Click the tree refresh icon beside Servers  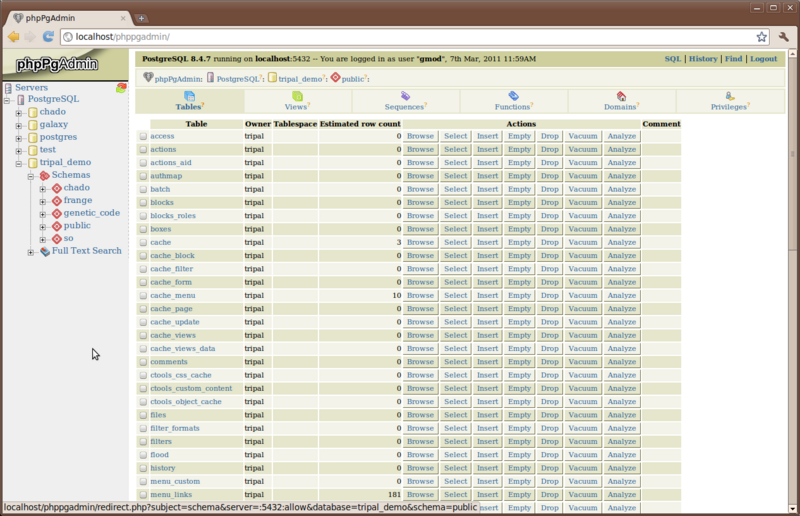click(121, 88)
